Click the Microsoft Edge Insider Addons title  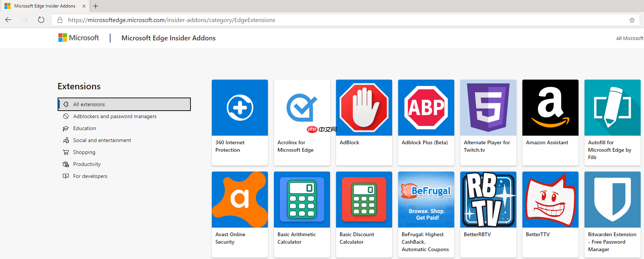pos(168,38)
